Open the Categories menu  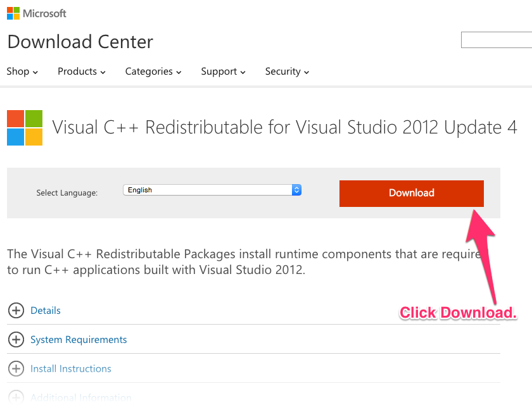[153, 72]
